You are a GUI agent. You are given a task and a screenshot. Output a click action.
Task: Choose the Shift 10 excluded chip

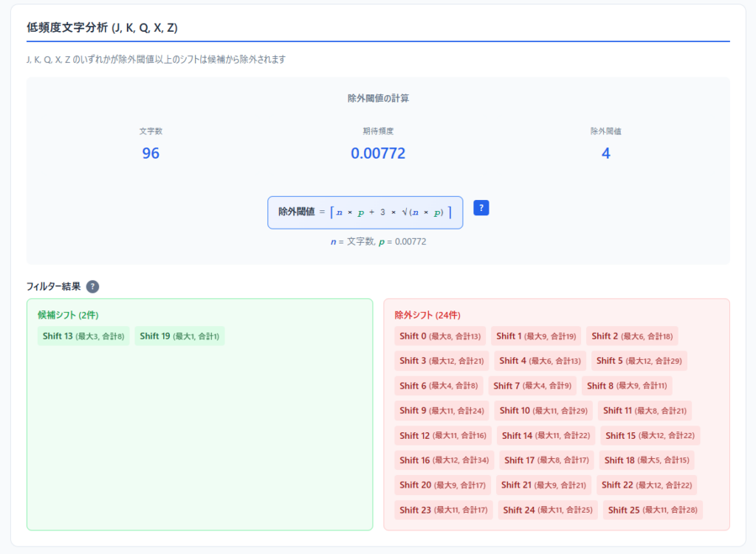[543, 411]
